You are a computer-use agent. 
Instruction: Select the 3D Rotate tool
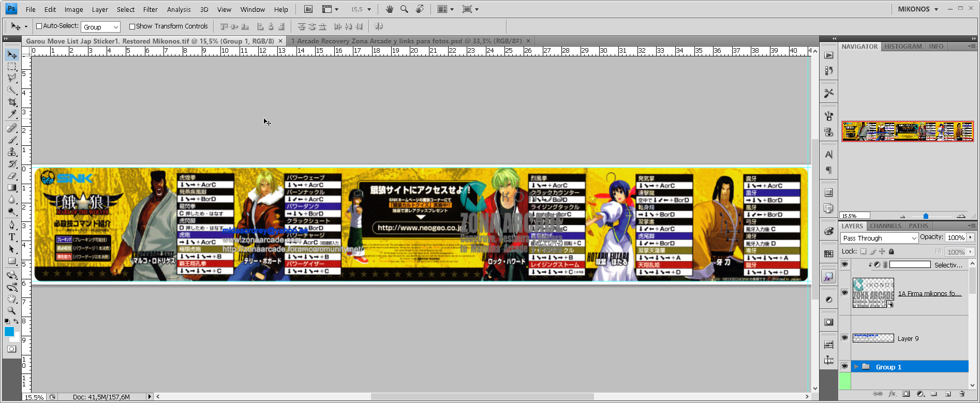pyautogui.click(x=12, y=275)
